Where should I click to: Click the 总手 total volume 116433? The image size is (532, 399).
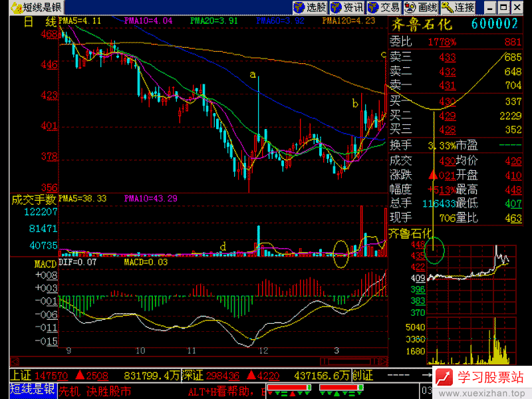click(x=439, y=203)
